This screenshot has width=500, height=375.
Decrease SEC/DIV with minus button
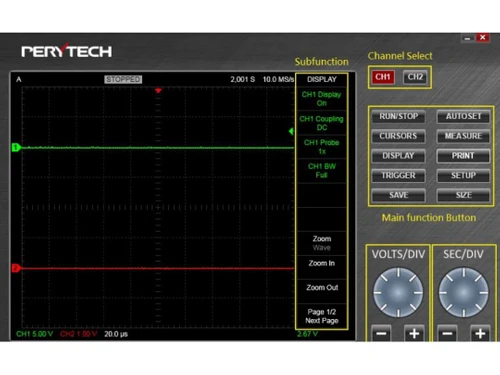[x=447, y=333]
